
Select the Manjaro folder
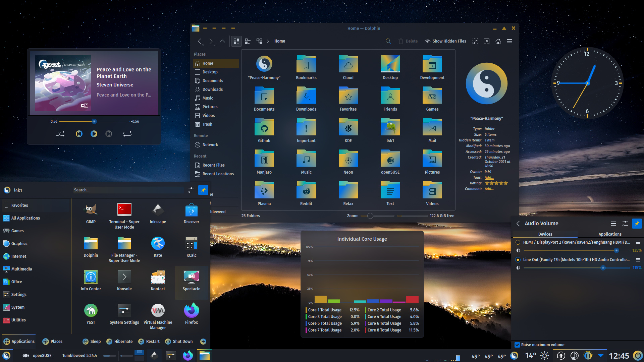click(x=264, y=163)
